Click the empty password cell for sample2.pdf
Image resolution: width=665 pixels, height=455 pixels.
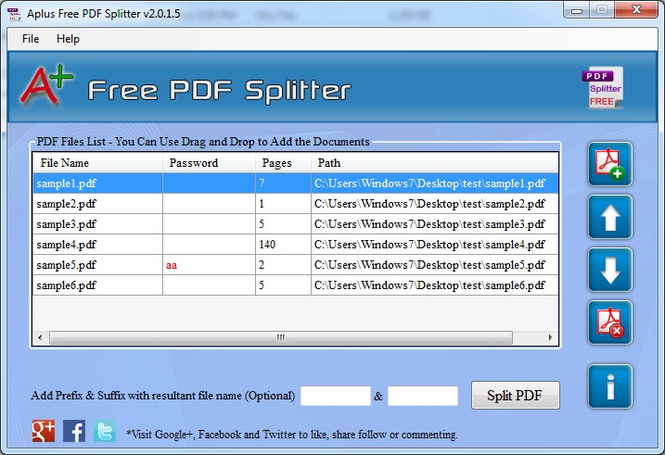click(x=209, y=204)
